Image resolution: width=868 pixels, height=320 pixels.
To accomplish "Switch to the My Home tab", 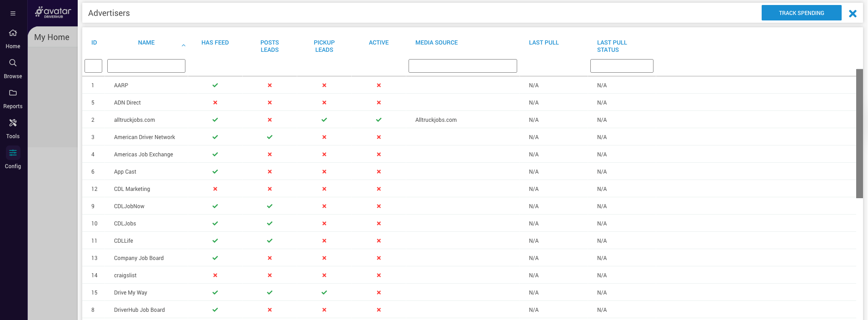I will [52, 37].
